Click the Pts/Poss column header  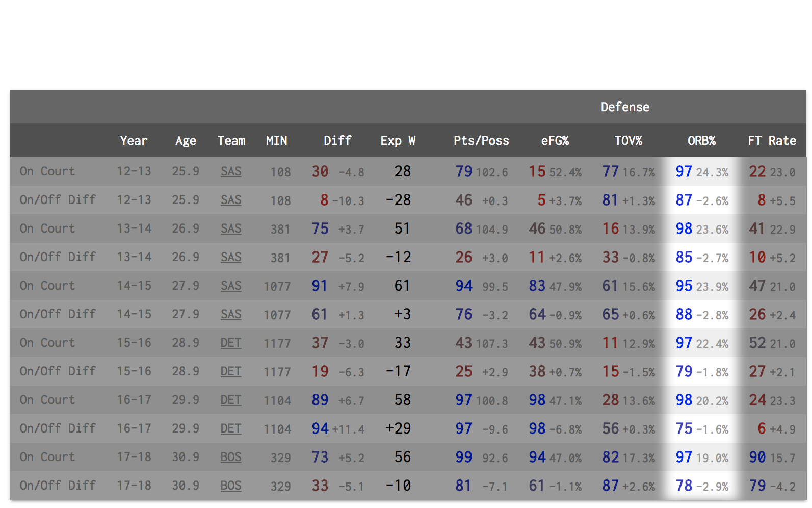(x=481, y=141)
